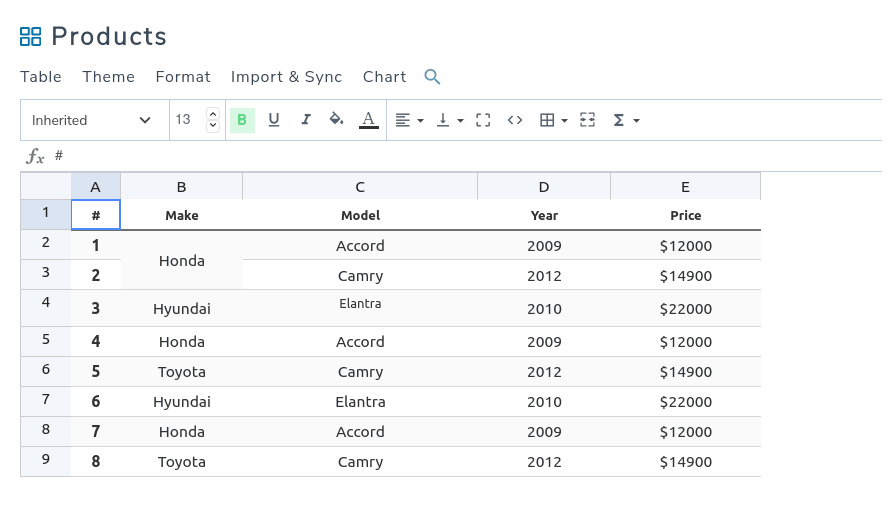Select the 'Year' header cell

point(544,215)
